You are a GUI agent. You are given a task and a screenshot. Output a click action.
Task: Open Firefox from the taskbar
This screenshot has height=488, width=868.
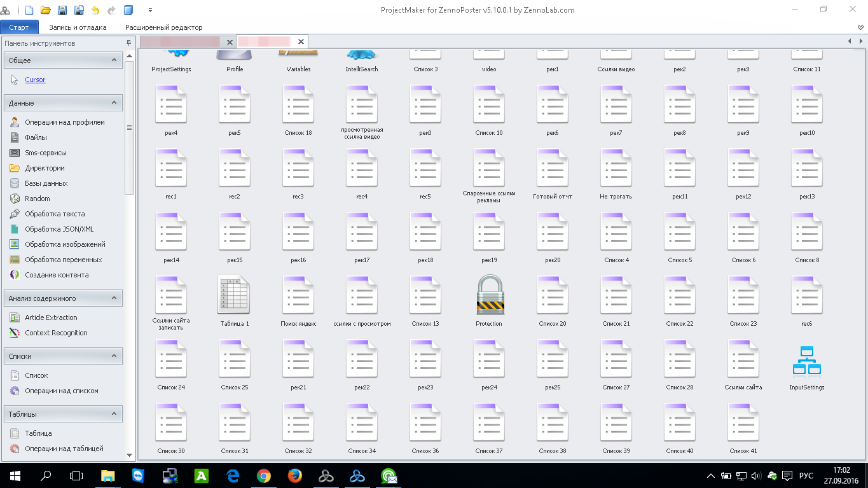(294, 475)
